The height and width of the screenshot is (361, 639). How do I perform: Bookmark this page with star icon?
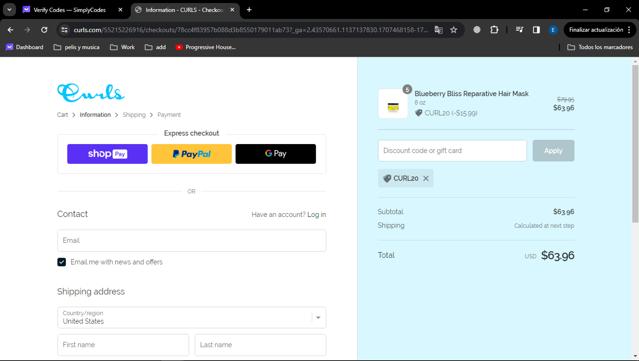[454, 30]
